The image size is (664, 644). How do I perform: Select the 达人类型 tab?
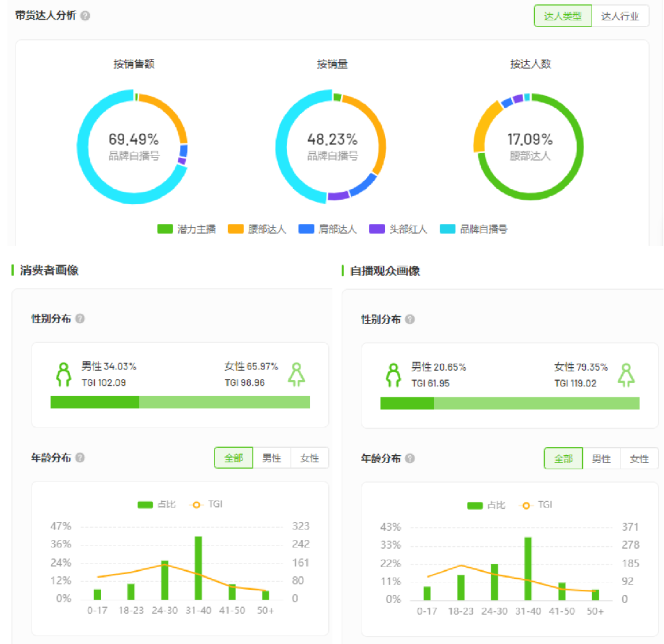pyautogui.click(x=563, y=16)
